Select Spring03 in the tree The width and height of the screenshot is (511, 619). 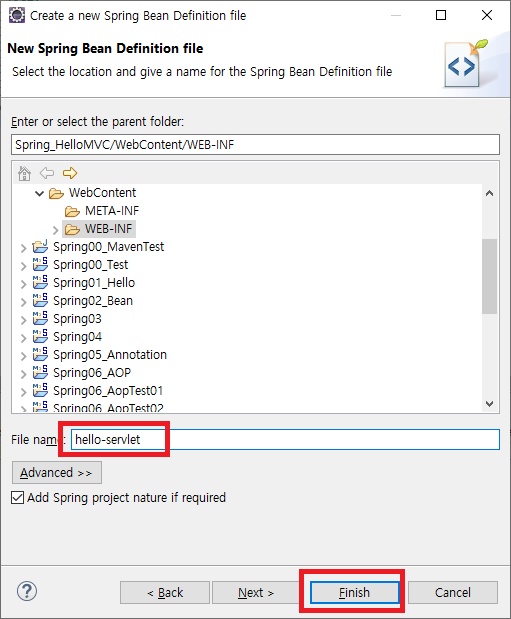[x=77, y=319]
